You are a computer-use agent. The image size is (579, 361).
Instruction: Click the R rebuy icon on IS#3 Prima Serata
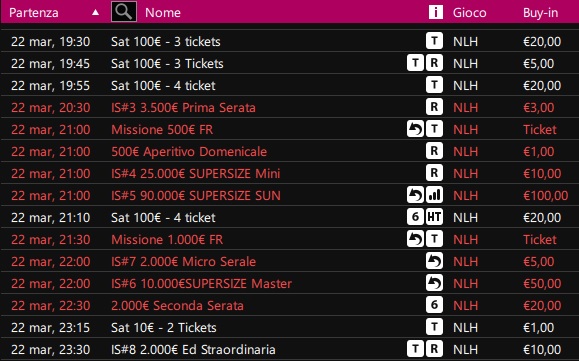point(434,107)
